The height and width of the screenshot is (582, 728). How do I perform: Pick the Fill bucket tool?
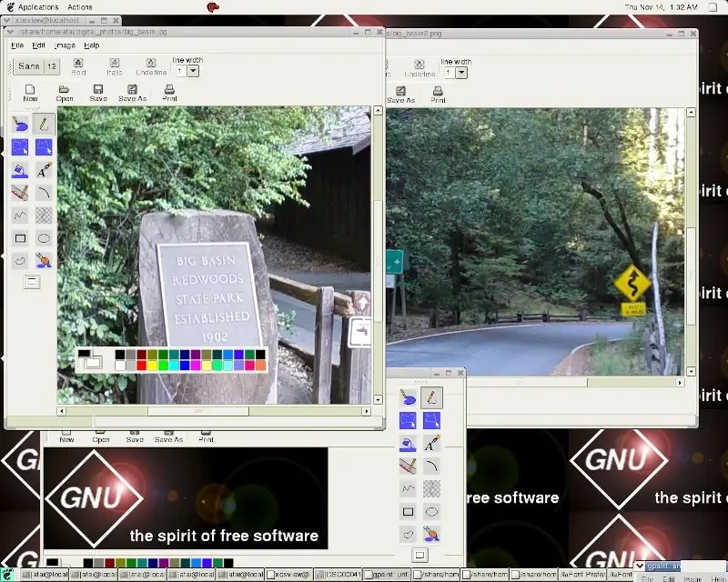(x=19, y=170)
